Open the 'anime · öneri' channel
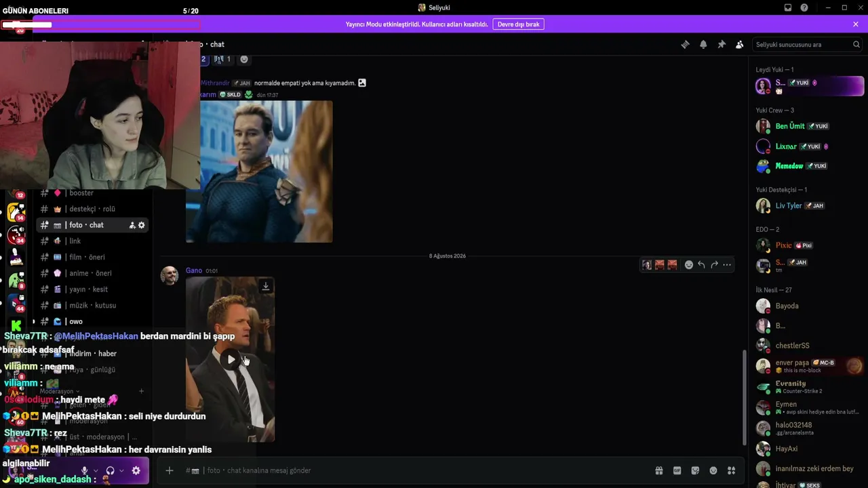This screenshot has width=868, height=488. point(92,273)
